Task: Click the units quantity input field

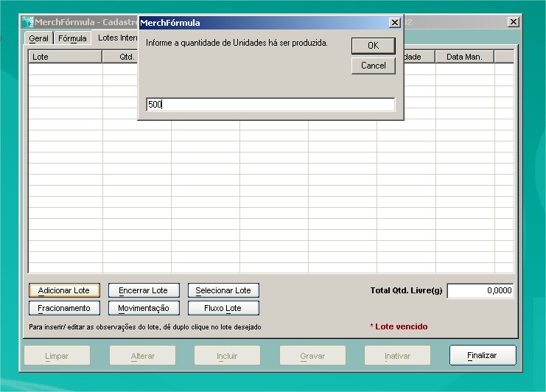Action: tap(270, 105)
